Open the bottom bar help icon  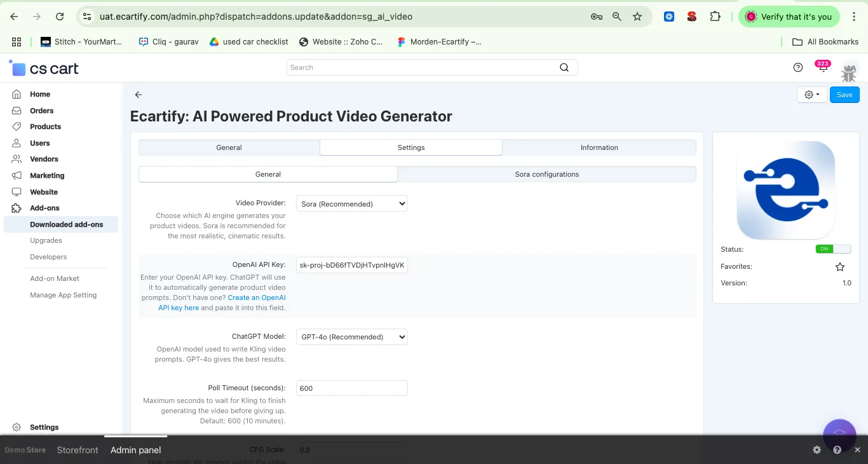click(837, 450)
